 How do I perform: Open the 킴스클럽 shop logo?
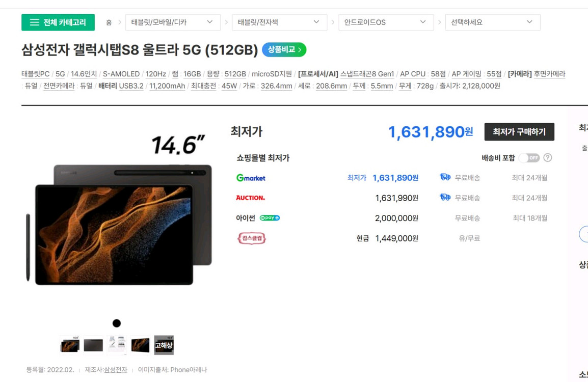coord(252,238)
